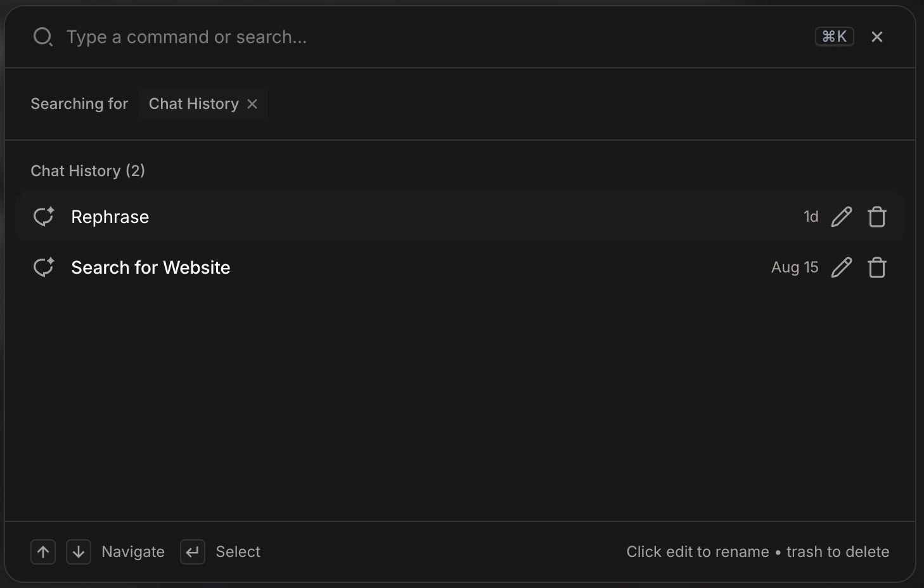Click the Rephrase chat icon
The height and width of the screenshot is (588, 924).
(x=44, y=217)
